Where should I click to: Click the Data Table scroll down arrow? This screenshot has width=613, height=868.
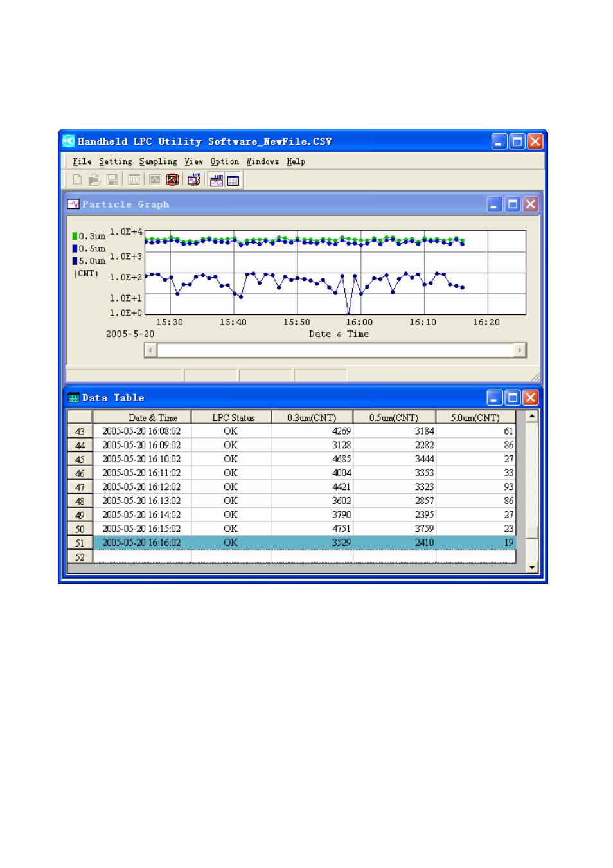[x=532, y=567]
